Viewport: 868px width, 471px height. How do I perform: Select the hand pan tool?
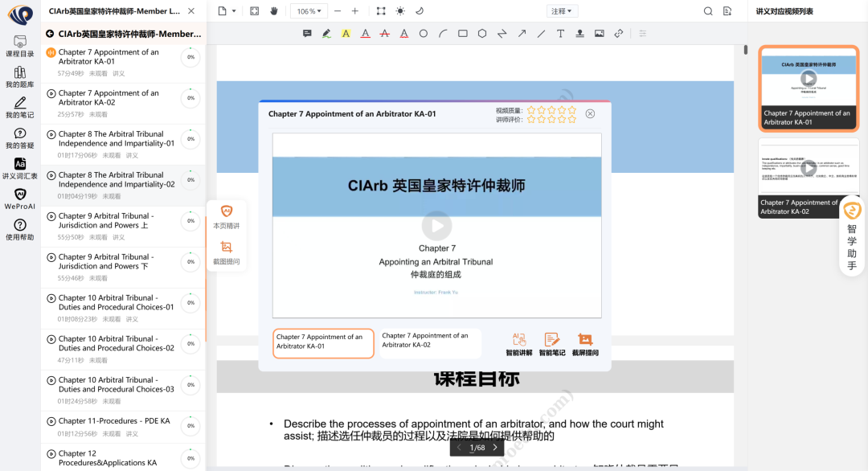(274, 11)
